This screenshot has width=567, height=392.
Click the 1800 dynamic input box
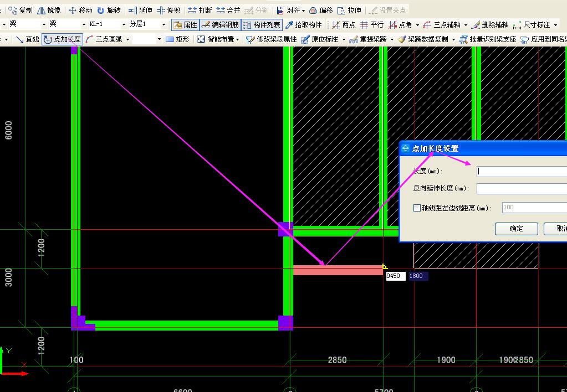point(418,276)
